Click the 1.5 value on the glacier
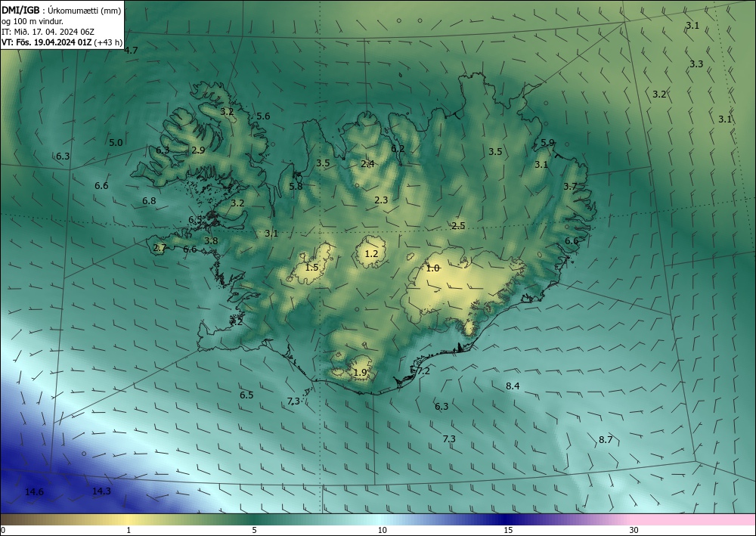The width and height of the screenshot is (756, 536). coord(312,268)
